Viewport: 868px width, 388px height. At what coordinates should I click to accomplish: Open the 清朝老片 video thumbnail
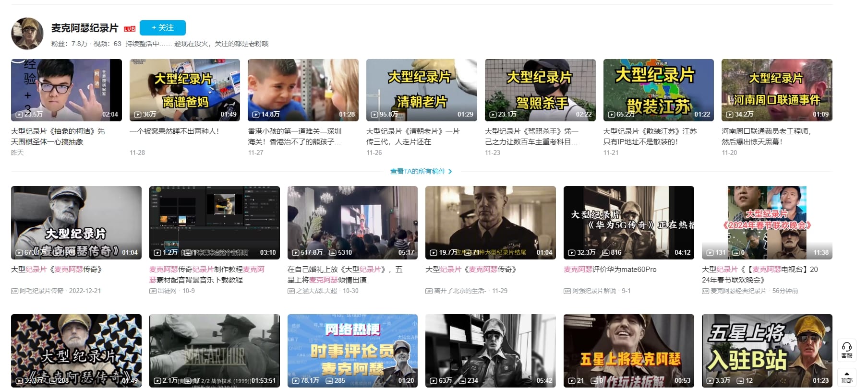pyautogui.click(x=421, y=90)
